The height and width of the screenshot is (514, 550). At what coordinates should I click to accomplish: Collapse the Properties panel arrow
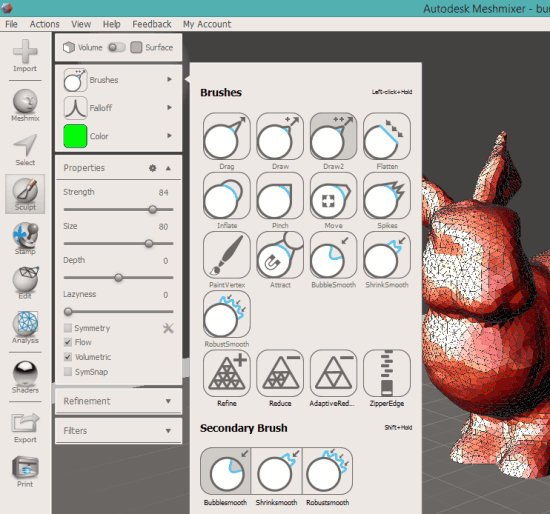click(x=168, y=168)
